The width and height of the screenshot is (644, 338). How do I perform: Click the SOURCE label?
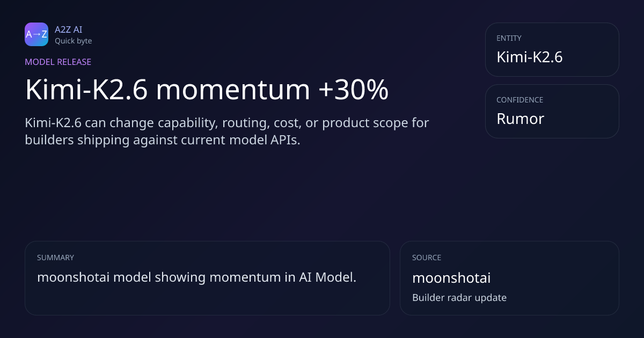pyautogui.click(x=426, y=258)
